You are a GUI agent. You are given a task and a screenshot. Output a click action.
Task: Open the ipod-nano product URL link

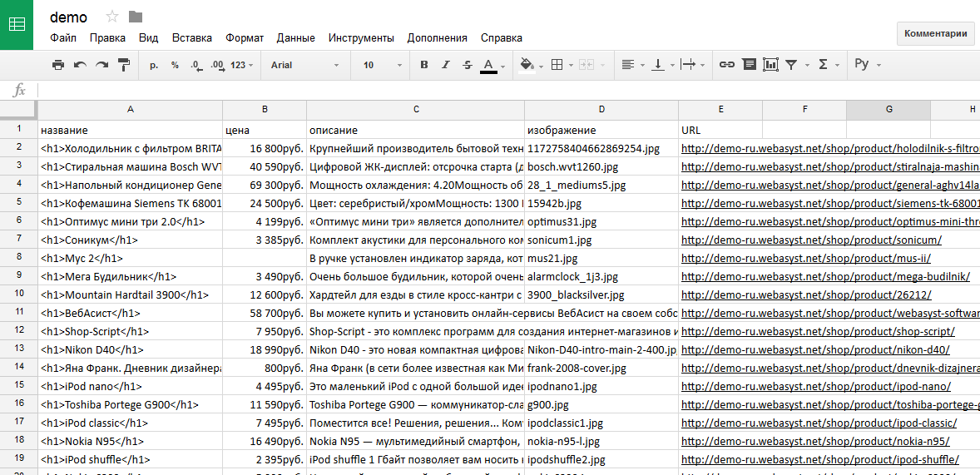815,386
